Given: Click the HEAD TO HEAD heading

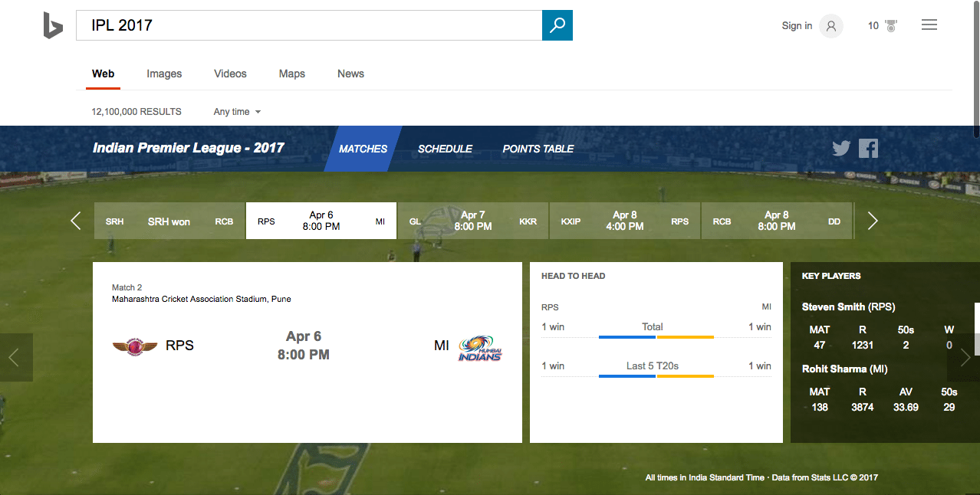Looking at the screenshot, I should tap(573, 276).
